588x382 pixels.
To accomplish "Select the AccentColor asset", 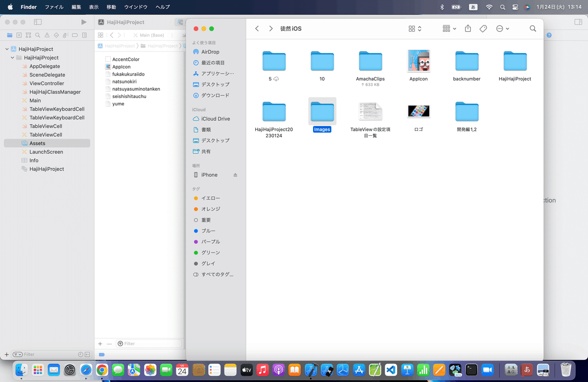I will pyautogui.click(x=126, y=59).
